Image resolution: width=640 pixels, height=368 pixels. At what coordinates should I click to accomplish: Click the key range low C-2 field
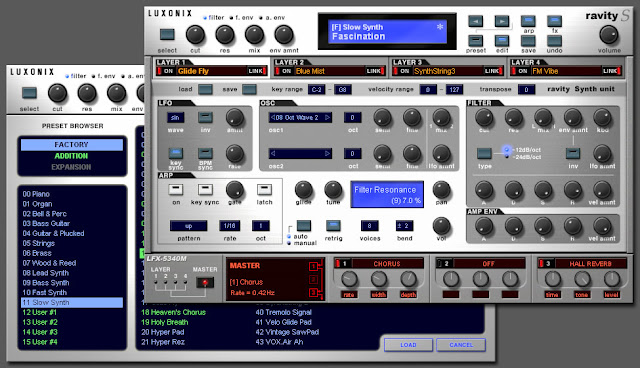(x=316, y=89)
